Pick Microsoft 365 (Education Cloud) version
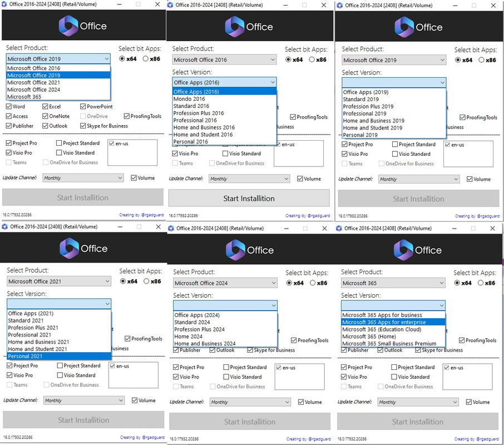This screenshot has width=504, height=445. (393, 329)
